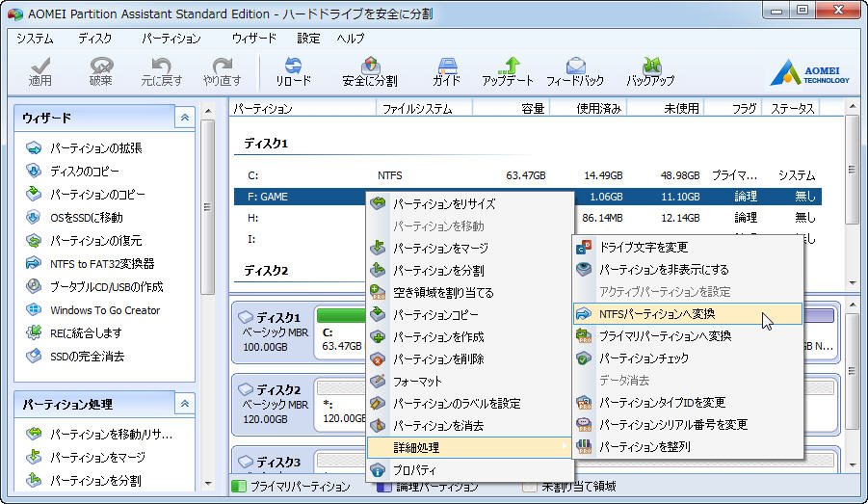The width and height of the screenshot is (868, 504).
Task: Open the フィードバック toolbar icon
Action: [575, 72]
